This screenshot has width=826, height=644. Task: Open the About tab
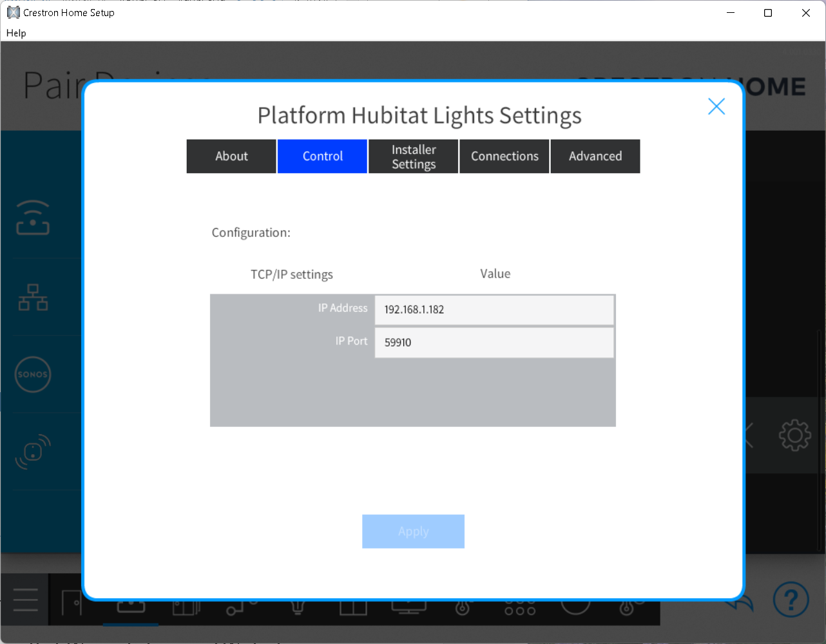(231, 156)
